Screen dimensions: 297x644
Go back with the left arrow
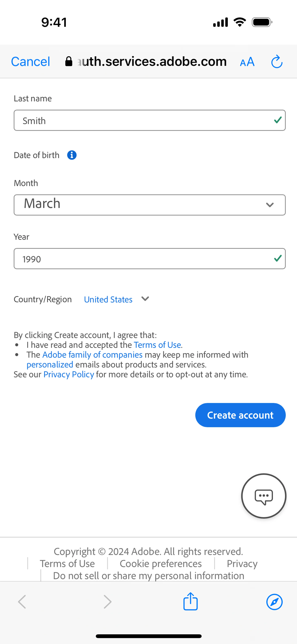click(22, 602)
